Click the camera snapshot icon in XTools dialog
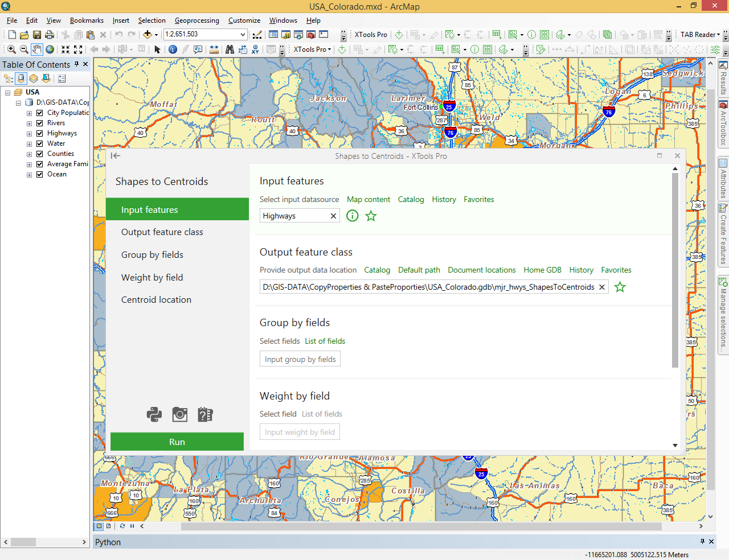The width and height of the screenshot is (729, 560). [180, 414]
